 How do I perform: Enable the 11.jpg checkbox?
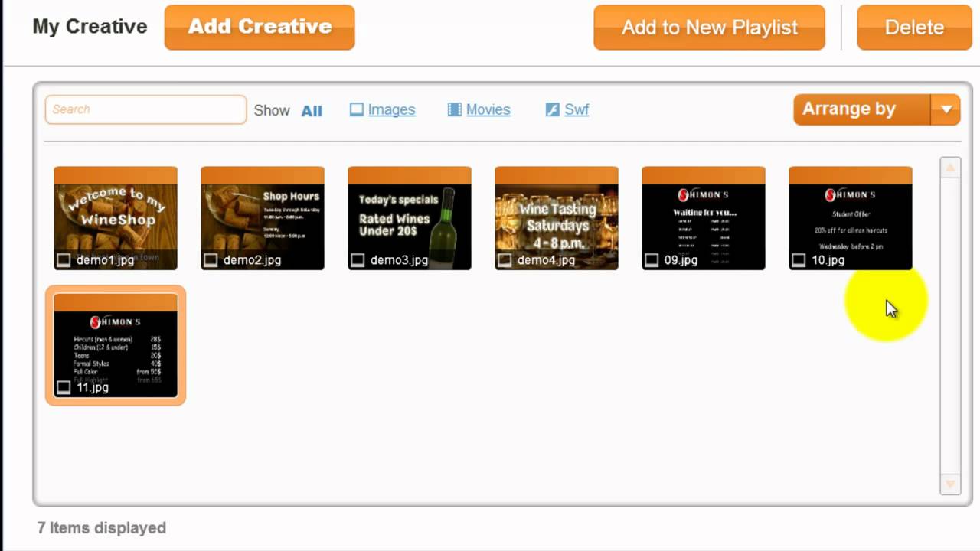[64, 387]
